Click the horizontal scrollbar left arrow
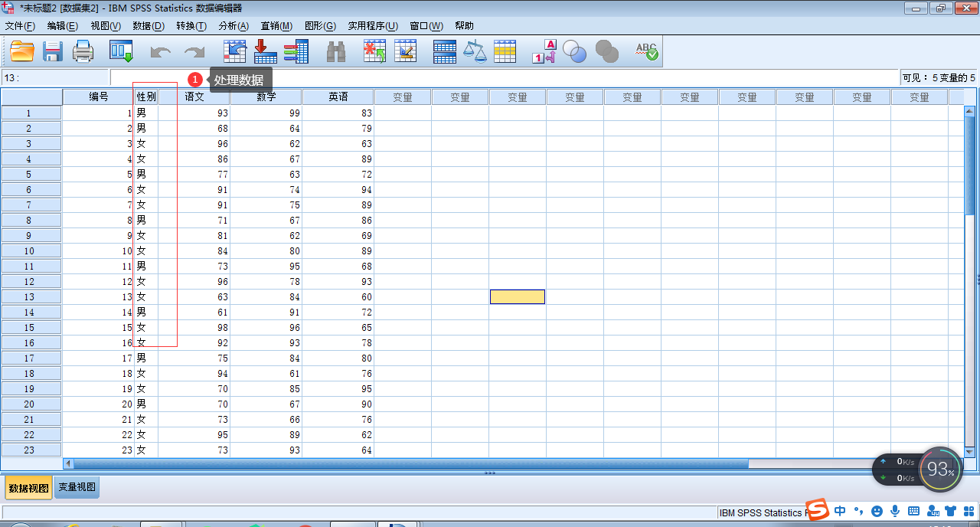Screen dimensions: 980x527 pyautogui.click(x=68, y=463)
